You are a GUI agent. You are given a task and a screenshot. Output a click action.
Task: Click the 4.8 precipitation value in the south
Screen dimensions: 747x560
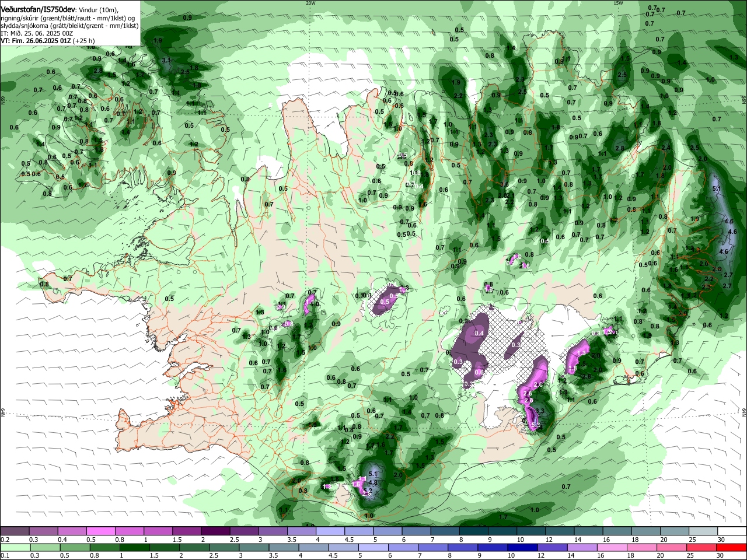coord(373,482)
